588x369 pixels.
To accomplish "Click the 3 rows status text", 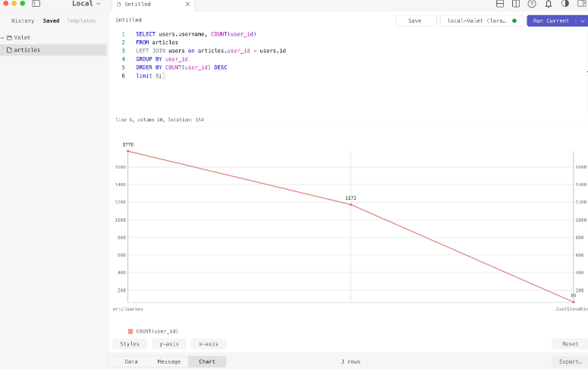I will (351, 361).
